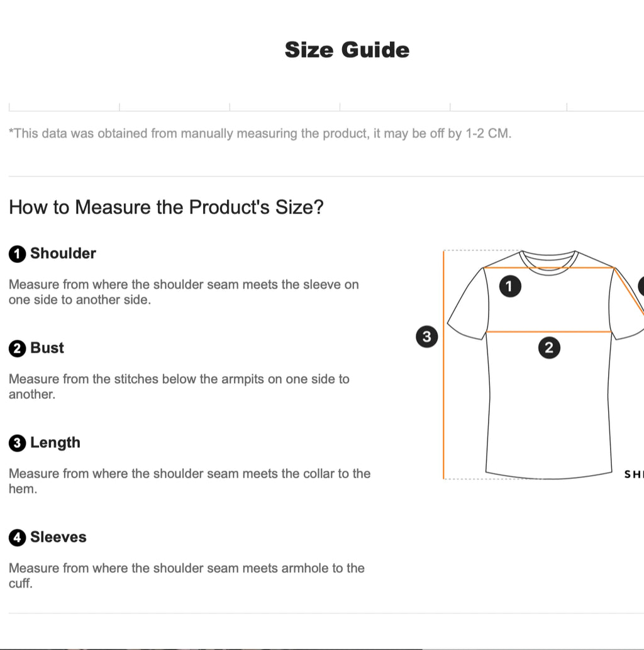Click the t-shirt body in the diagram
644x650 pixels.
pyautogui.click(x=549, y=409)
